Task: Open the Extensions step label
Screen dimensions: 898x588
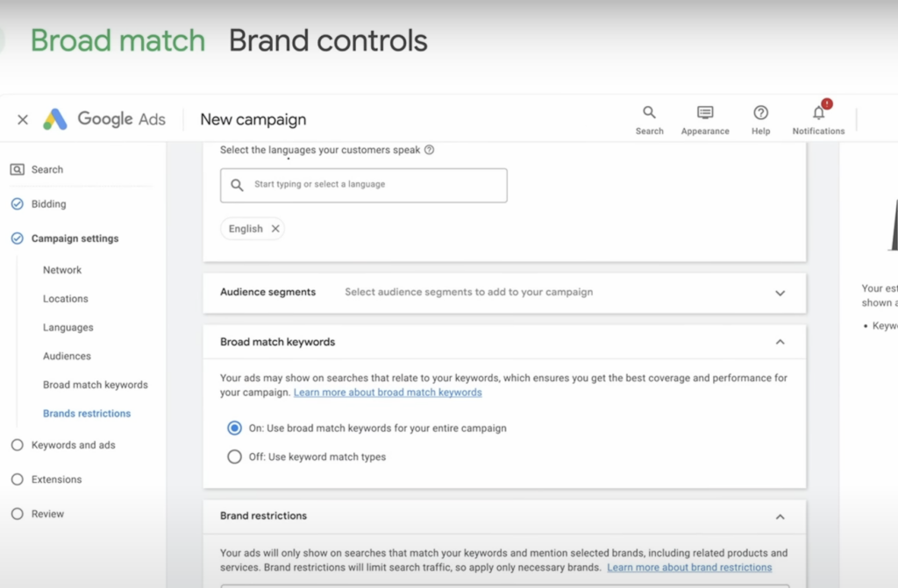Action: point(57,479)
